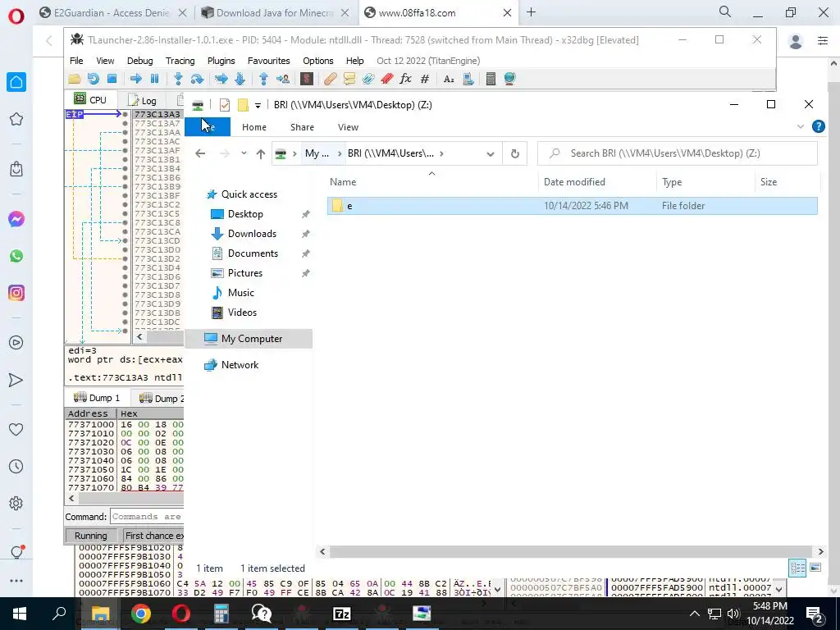Open the File tab in Explorer ribbon
Screen dimensions: 840x630
click(x=208, y=127)
